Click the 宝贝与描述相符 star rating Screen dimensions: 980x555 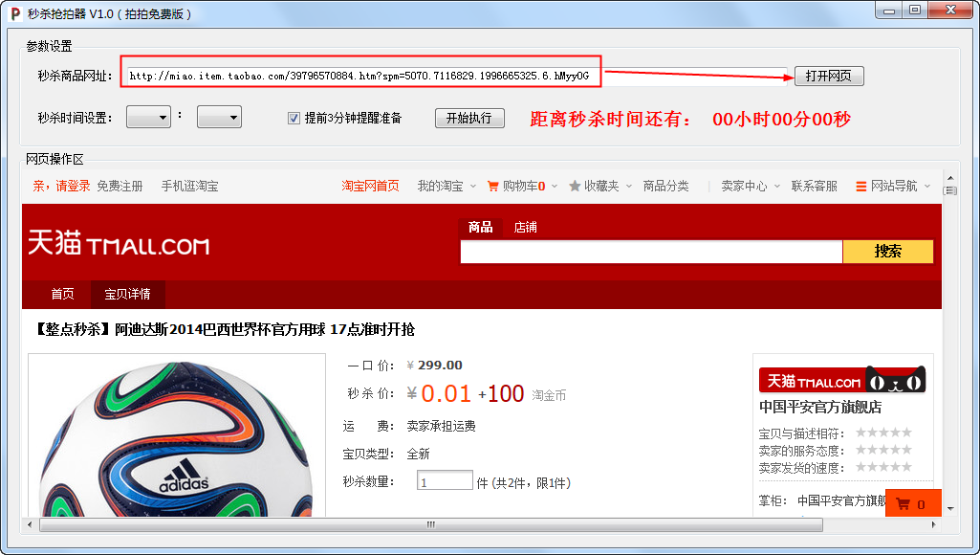pyautogui.click(x=883, y=433)
